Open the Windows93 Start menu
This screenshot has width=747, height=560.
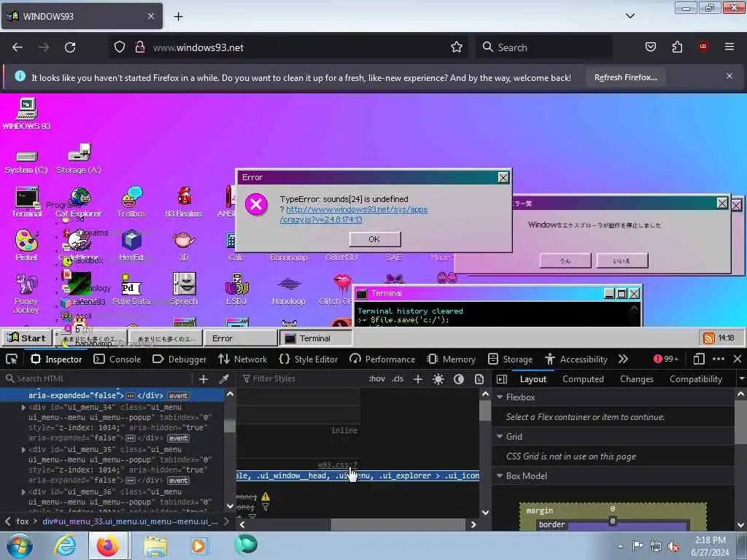[x=27, y=338]
